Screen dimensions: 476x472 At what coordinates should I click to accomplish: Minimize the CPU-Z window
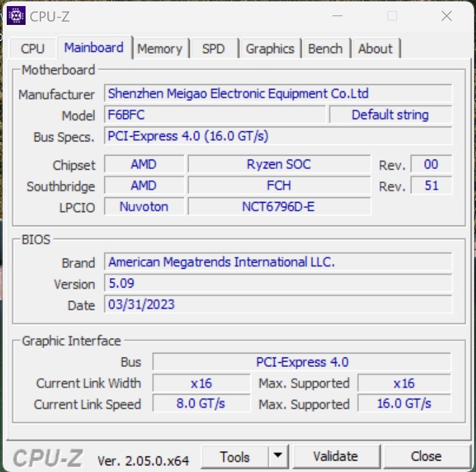pyautogui.click(x=336, y=16)
